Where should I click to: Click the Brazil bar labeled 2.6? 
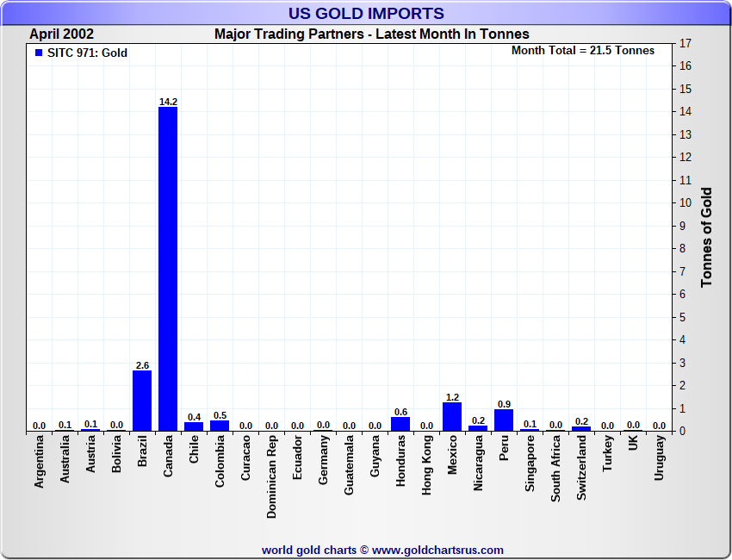[142, 401]
